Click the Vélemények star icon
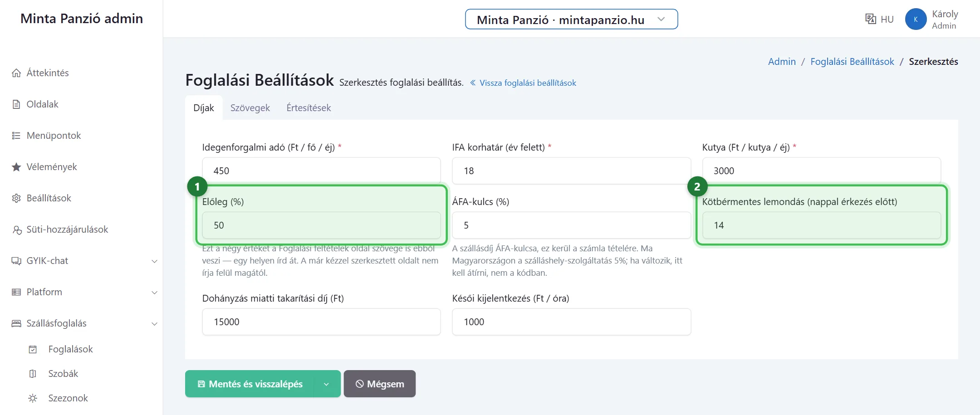 pos(16,167)
